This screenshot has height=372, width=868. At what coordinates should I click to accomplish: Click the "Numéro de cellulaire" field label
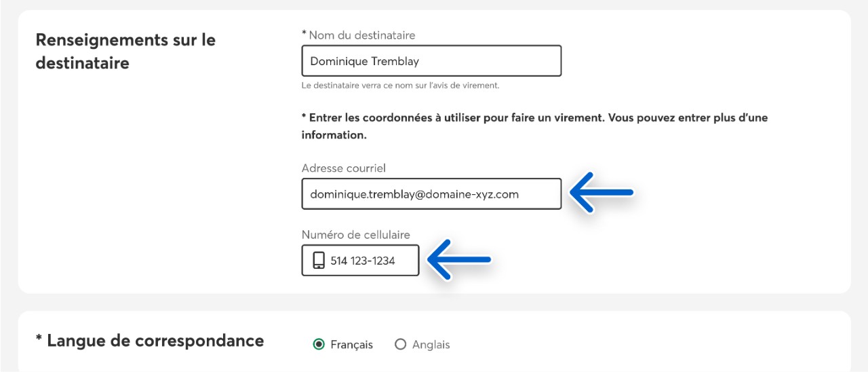355,235
